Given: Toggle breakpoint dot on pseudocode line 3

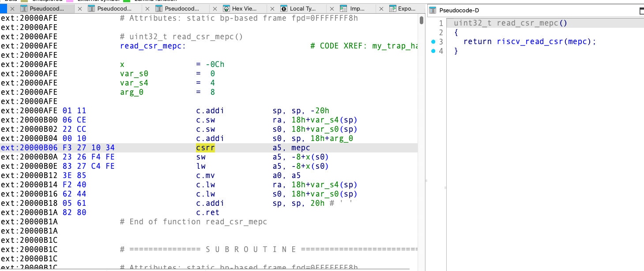Looking at the screenshot, I should pos(433,42).
